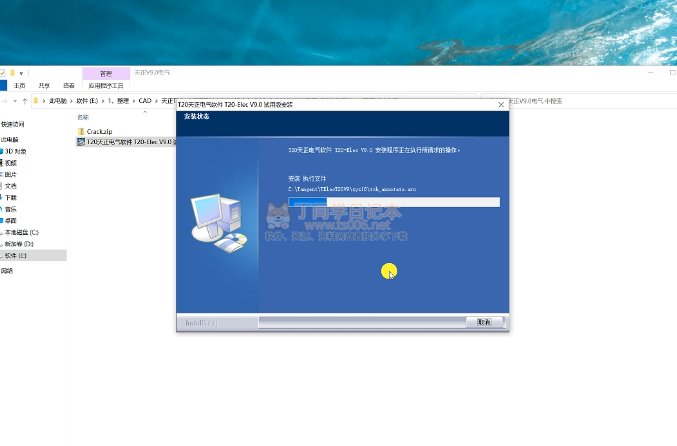Sort files by the 名称 column header
Viewport: 677px width, 446px height.
click(83, 117)
